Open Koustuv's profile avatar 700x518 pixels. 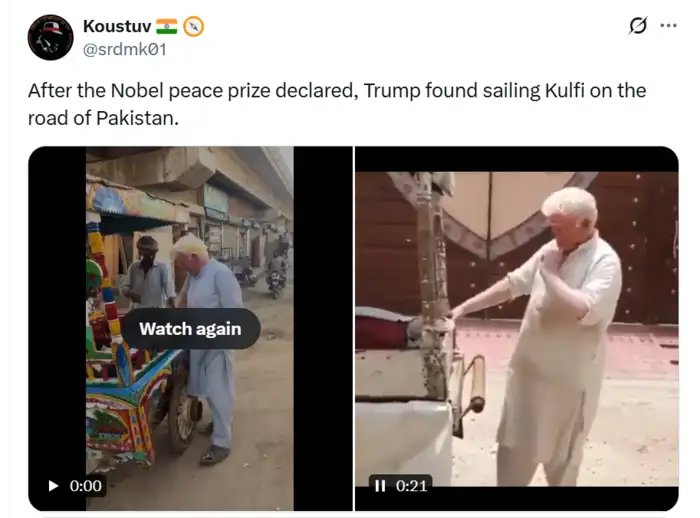[51, 37]
